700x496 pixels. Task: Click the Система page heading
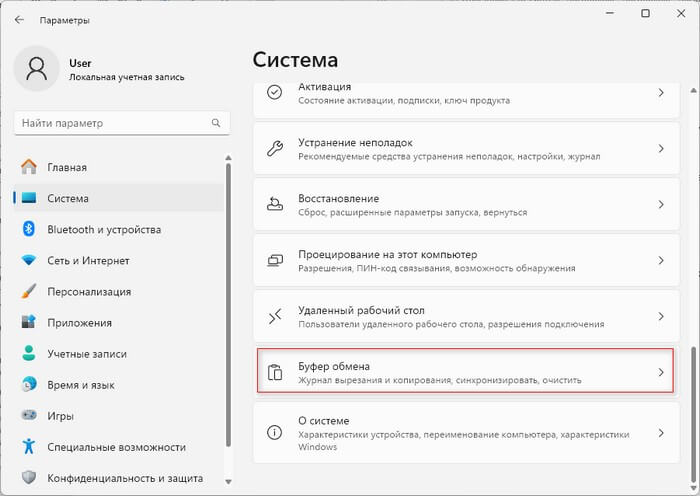pyautogui.click(x=295, y=60)
